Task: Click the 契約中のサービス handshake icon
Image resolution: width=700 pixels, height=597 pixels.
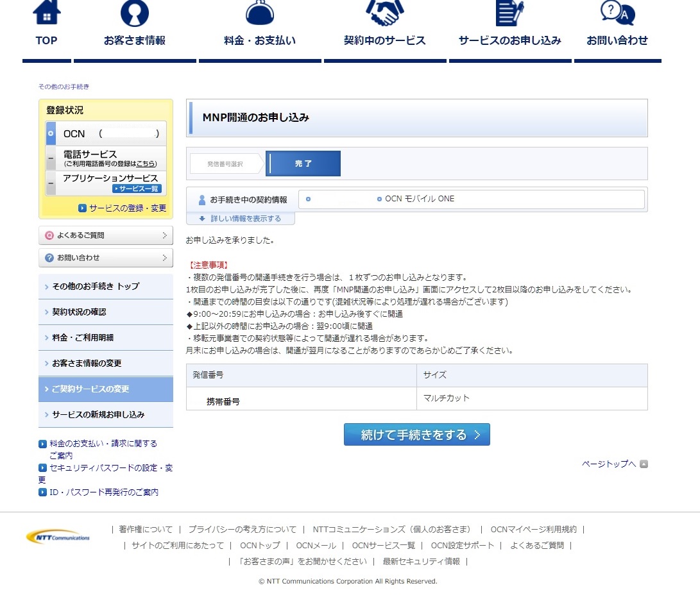Action: (384, 12)
